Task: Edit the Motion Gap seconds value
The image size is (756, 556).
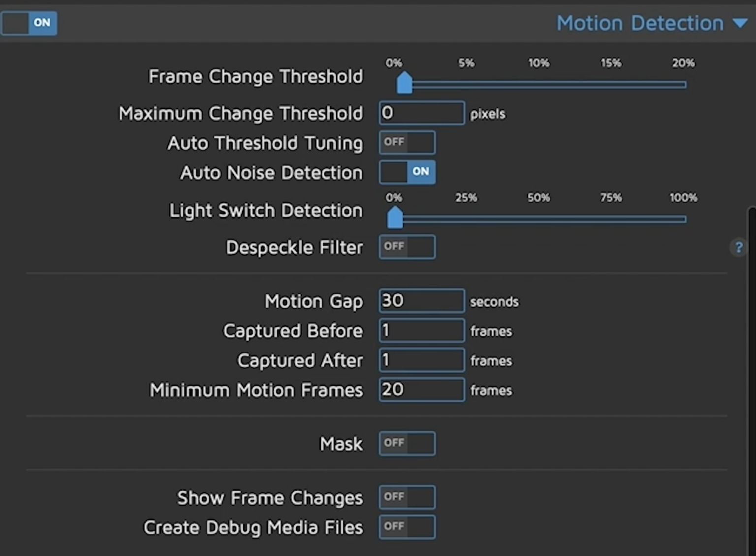Action: 421,300
